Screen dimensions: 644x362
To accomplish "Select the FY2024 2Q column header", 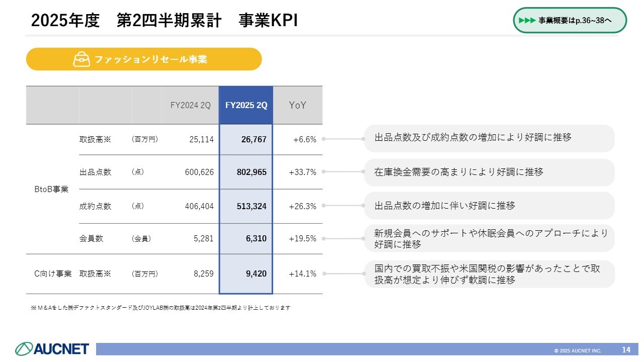I will [190, 105].
